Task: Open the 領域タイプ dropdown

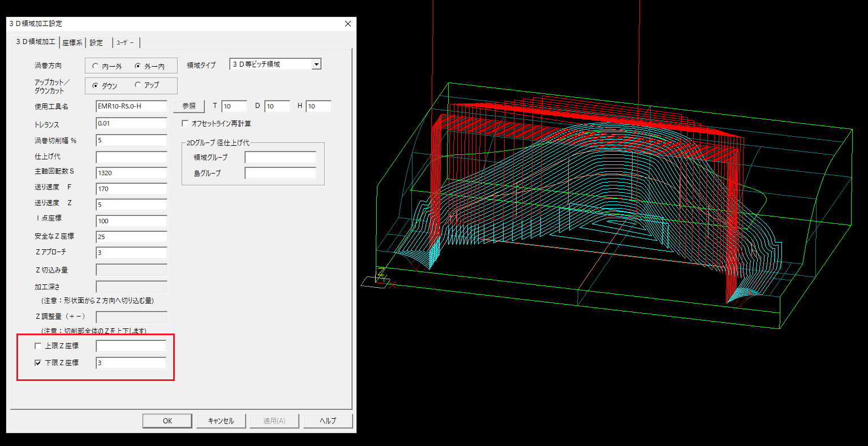Action: (x=316, y=64)
